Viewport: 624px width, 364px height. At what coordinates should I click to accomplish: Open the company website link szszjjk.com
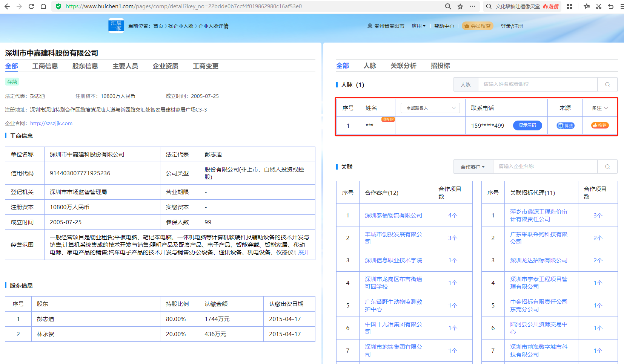[51, 123]
